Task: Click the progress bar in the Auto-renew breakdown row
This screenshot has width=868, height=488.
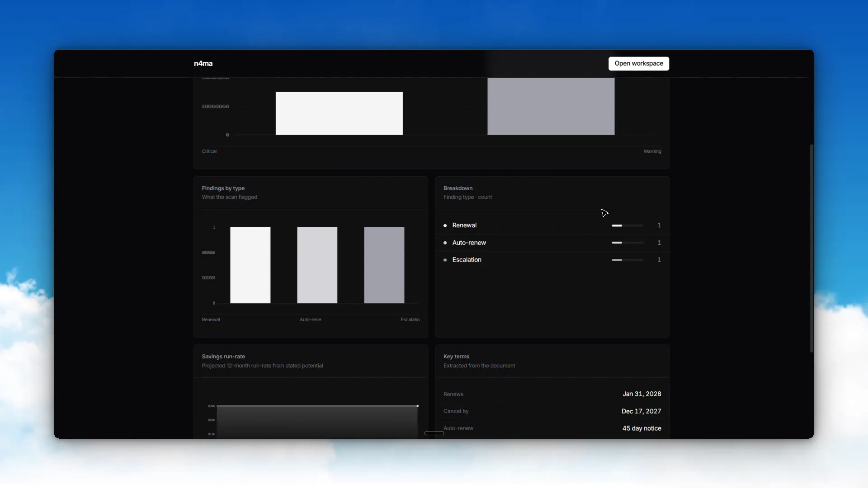Action: tap(627, 243)
